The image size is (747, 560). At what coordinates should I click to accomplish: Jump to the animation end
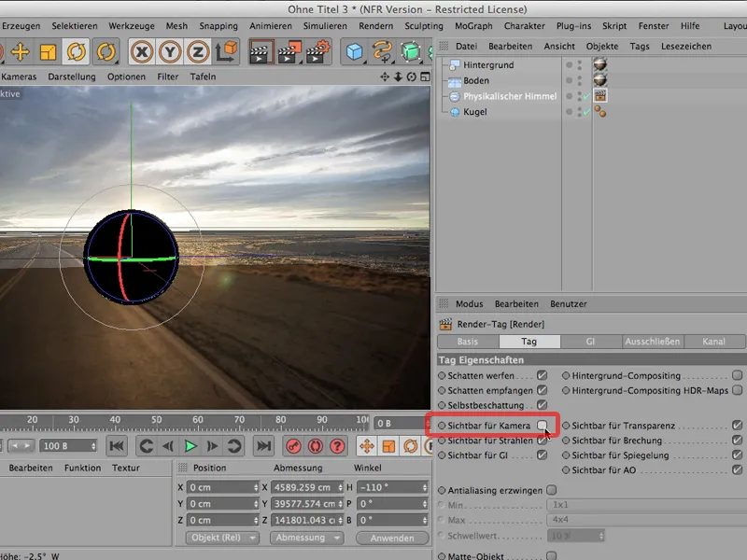[263, 446]
